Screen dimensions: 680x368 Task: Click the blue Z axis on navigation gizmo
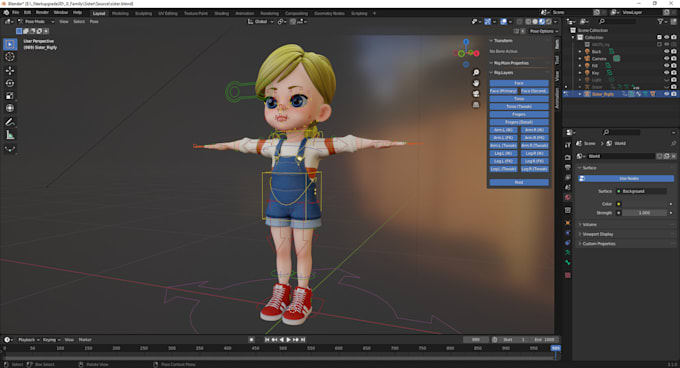(x=466, y=42)
